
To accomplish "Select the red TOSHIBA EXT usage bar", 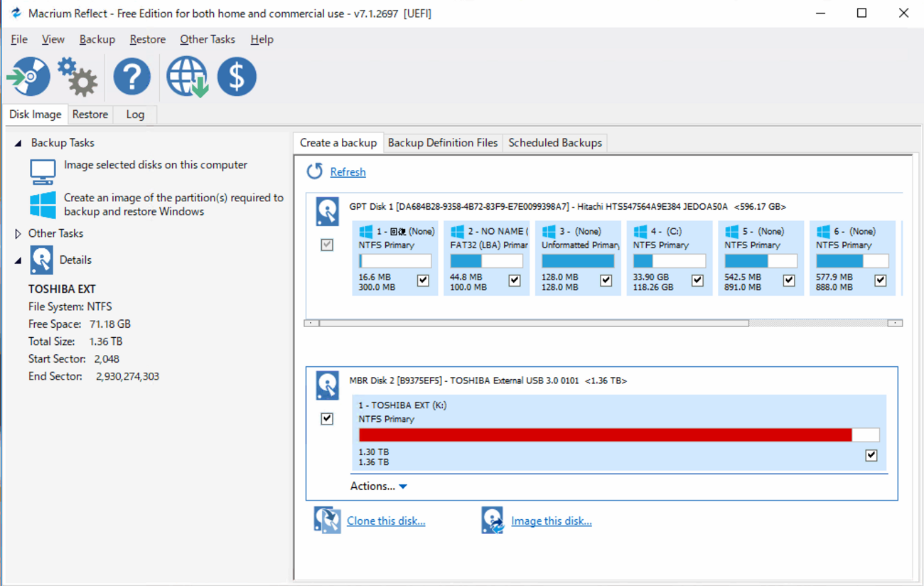I will (605, 435).
